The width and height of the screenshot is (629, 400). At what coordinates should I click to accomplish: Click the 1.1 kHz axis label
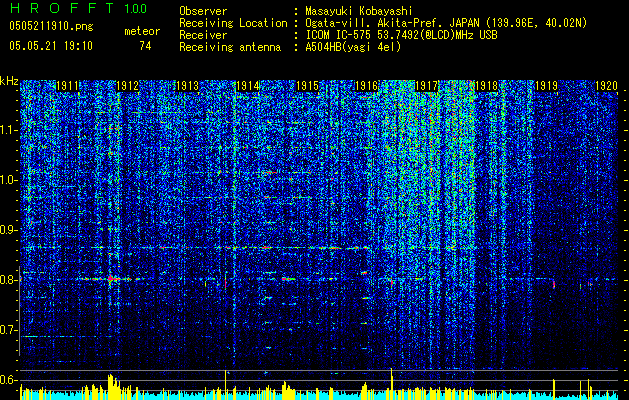click(9, 130)
